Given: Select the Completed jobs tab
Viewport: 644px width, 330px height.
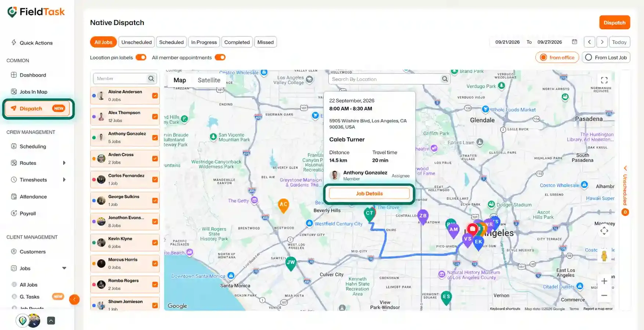Looking at the screenshot, I should [237, 42].
